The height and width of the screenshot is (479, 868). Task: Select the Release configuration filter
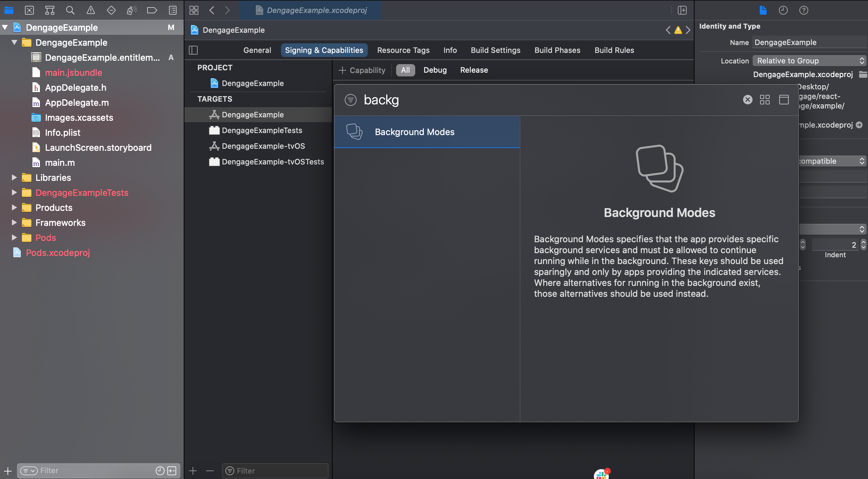[x=474, y=70]
